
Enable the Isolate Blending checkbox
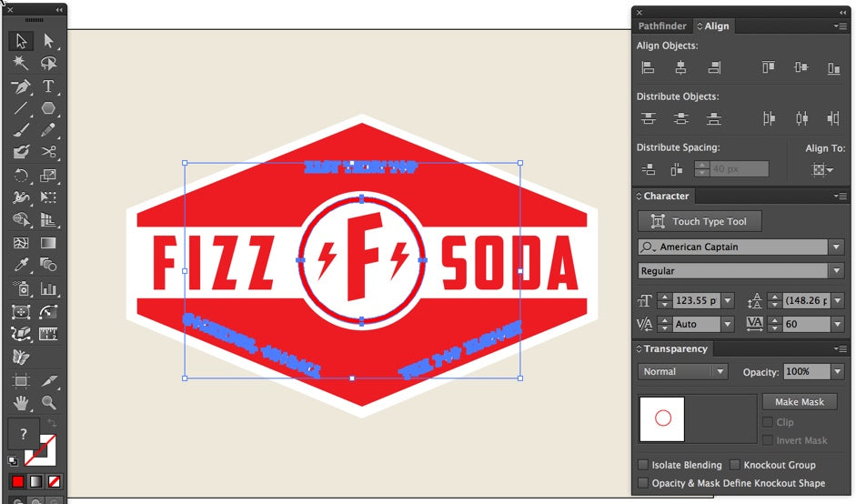coord(644,465)
